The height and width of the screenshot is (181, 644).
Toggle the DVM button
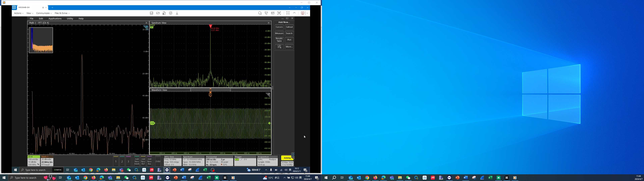[158, 161]
